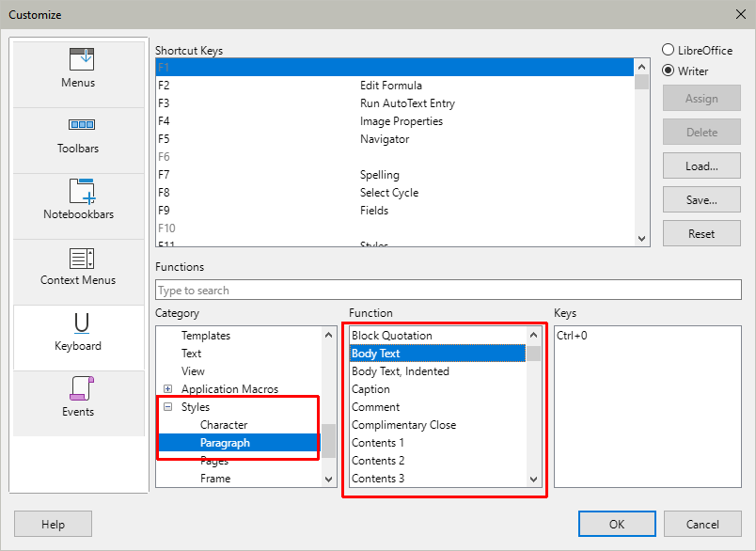The height and width of the screenshot is (551, 756).
Task: Go to the Context Menus tab
Action: (79, 272)
